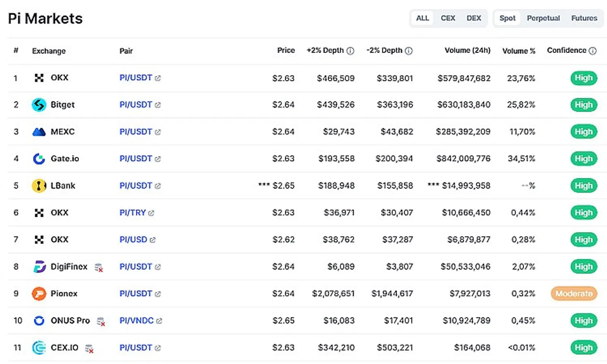Click external link icon on DigiFinex PI/USDT
Image resolution: width=607 pixels, height=364 pixels.
pyautogui.click(x=158, y=267)
